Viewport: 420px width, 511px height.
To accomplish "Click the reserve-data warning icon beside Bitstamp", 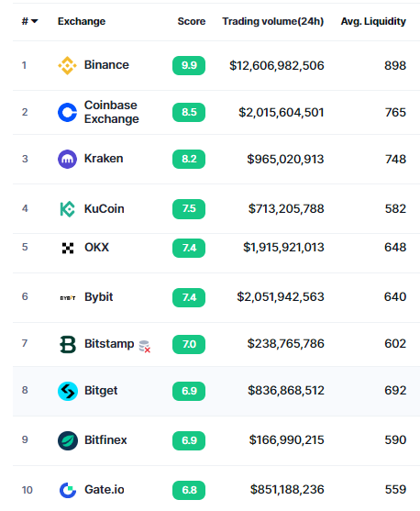I will click(144, 347).
